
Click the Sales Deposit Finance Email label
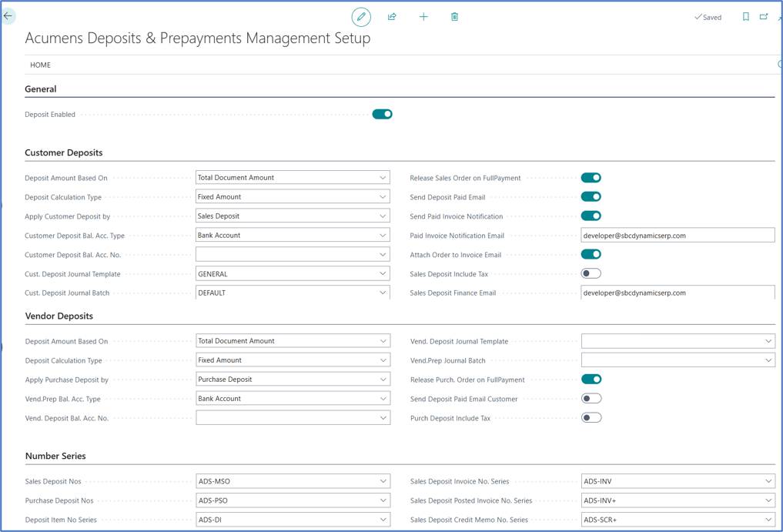pos(453,293)
